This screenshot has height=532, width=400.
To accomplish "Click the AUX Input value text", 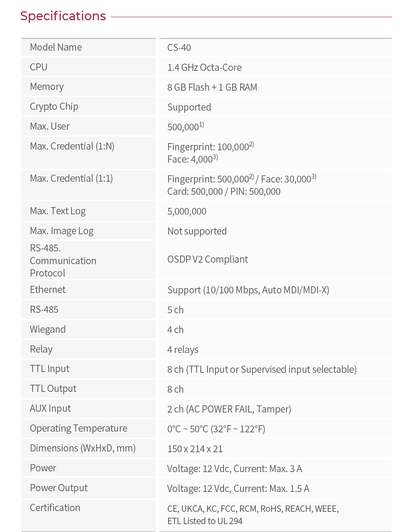I will [x=229, y=409].
